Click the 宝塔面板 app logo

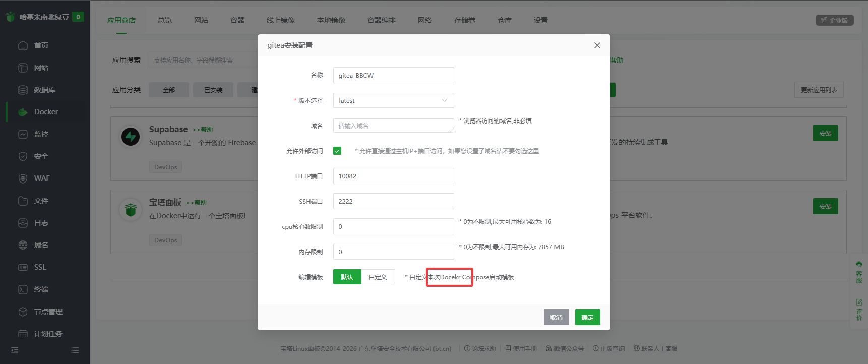tap(131, 210)
